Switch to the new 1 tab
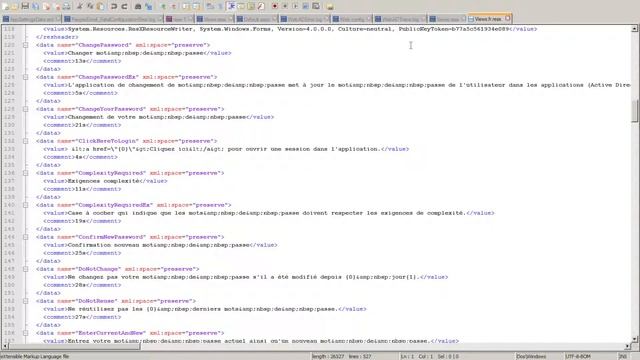This screenshot has height=360, width=640. click(x=180, y=19)
